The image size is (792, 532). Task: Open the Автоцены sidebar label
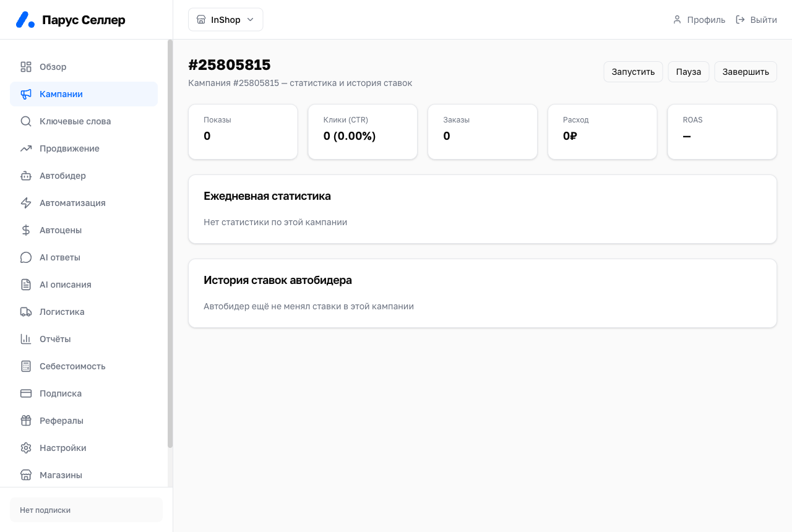point(61,230)
